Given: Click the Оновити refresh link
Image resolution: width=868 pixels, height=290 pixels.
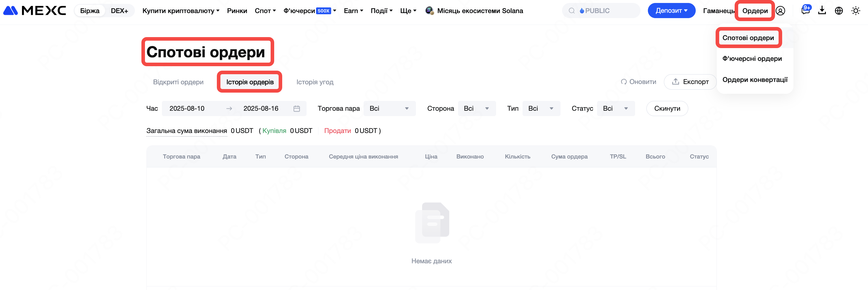Looking at the screenshot, I should pos(639,82).
